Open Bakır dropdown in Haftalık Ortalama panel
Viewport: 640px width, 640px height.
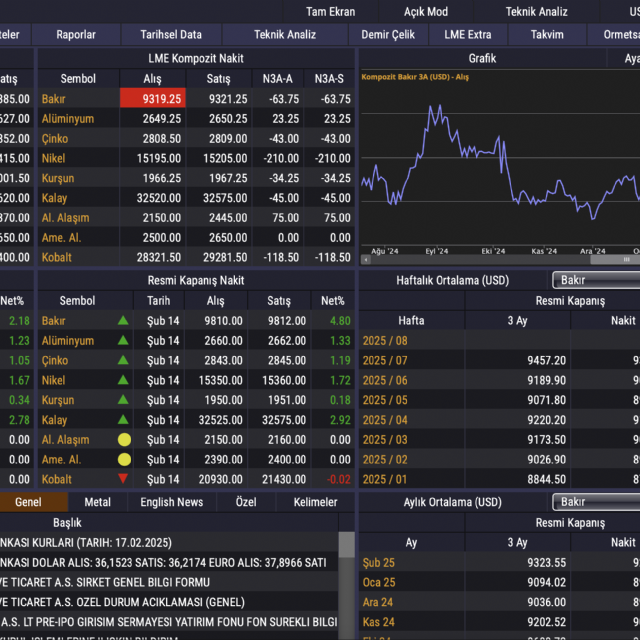(x=596, y=280)
